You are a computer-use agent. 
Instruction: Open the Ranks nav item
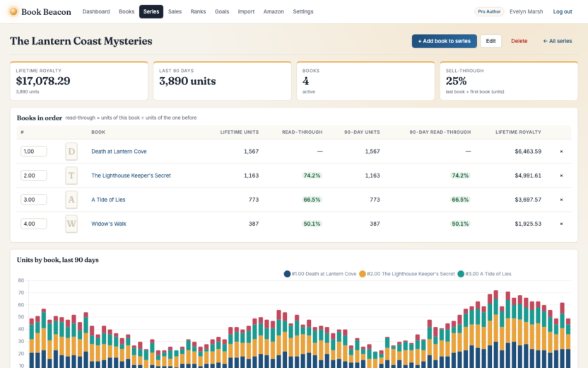pos(198,11)
